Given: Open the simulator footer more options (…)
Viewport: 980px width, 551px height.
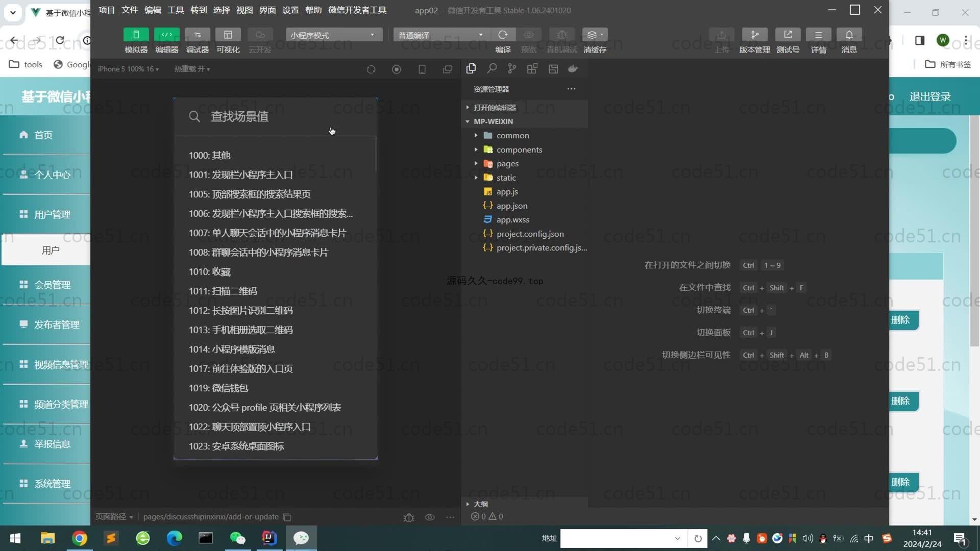Looking at the screenshot, I should 450,517.
